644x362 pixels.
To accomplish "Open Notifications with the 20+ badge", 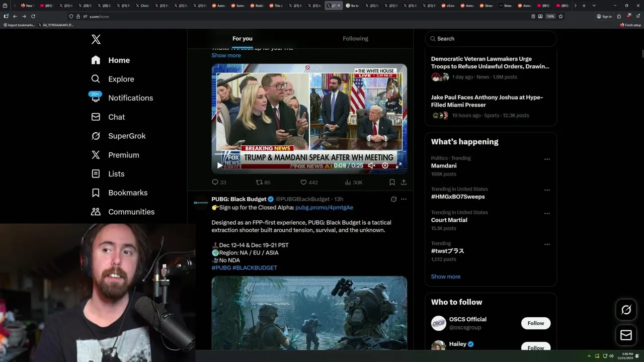I will point(122,98).
